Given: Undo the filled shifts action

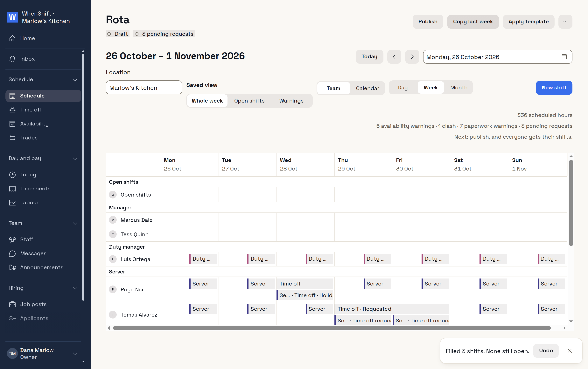Looking at the screenshot, I should [546, 351].
